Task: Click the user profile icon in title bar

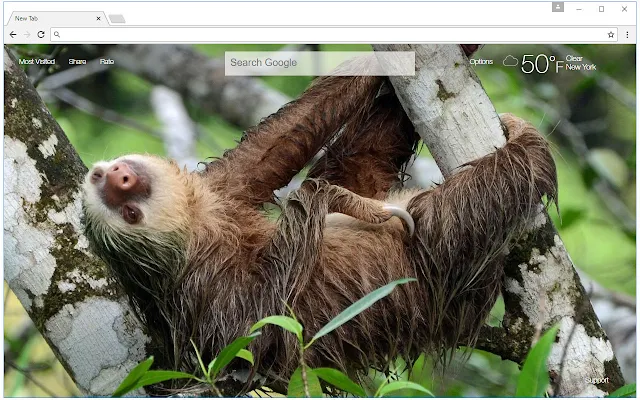Action: (x=558, y=7)
